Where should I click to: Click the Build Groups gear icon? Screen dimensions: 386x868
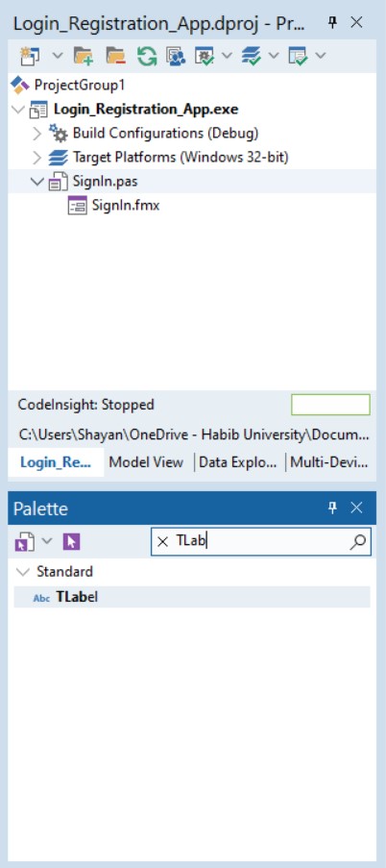205,56
